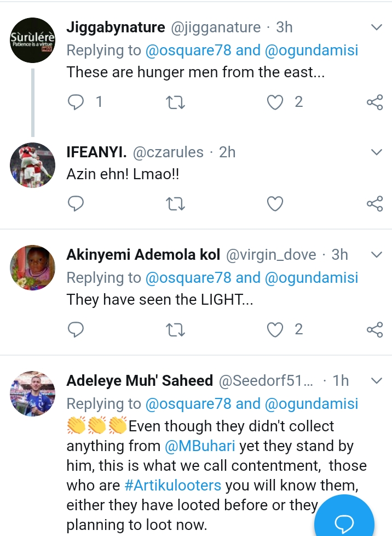Expand the menu arrow on IFEANYI's tweet
This screenshot has height=536, width=392.
tap(377, 152)
